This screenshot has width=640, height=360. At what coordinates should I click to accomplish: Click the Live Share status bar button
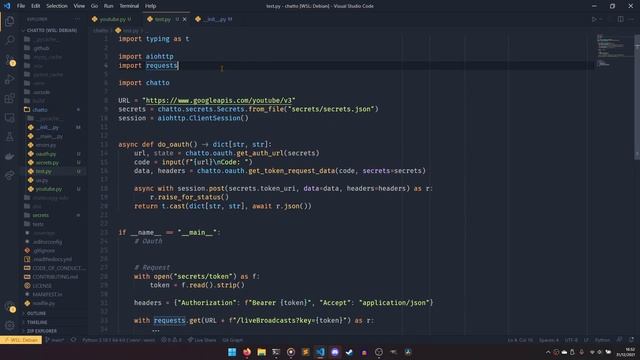[202, 340]
